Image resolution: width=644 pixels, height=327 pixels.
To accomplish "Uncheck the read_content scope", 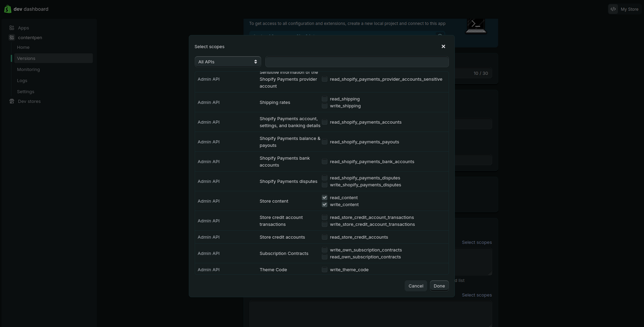I will coord(324,198).
